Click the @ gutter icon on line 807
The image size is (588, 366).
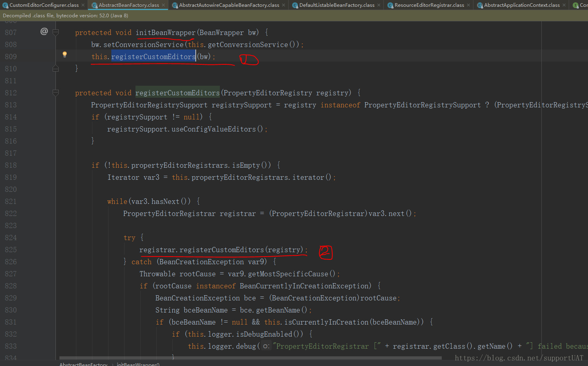(x=44, y=31)
